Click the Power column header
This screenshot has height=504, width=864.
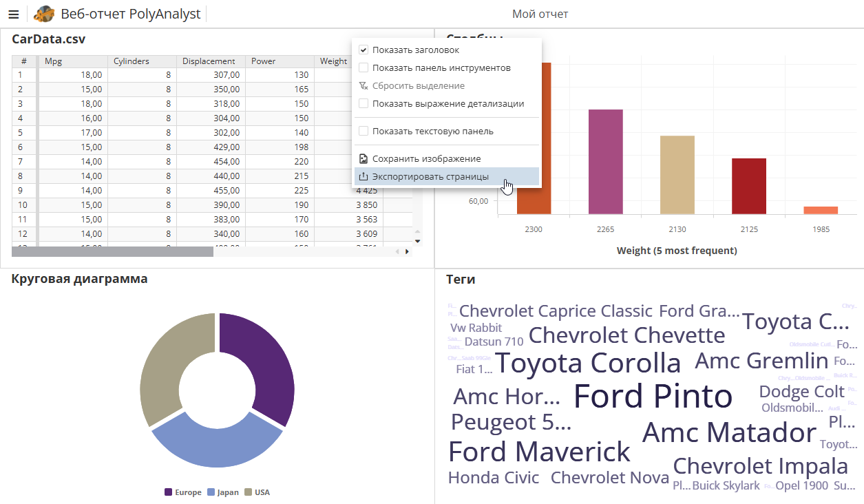click(280, 61)
